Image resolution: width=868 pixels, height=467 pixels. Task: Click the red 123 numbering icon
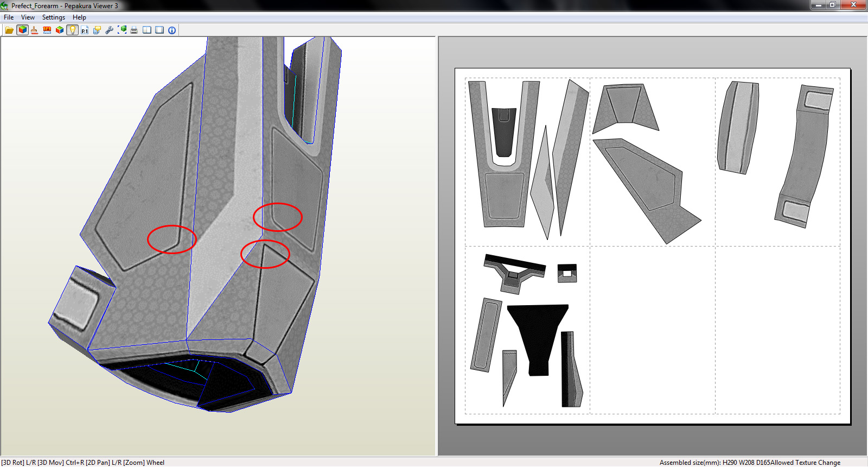[47, 30]
